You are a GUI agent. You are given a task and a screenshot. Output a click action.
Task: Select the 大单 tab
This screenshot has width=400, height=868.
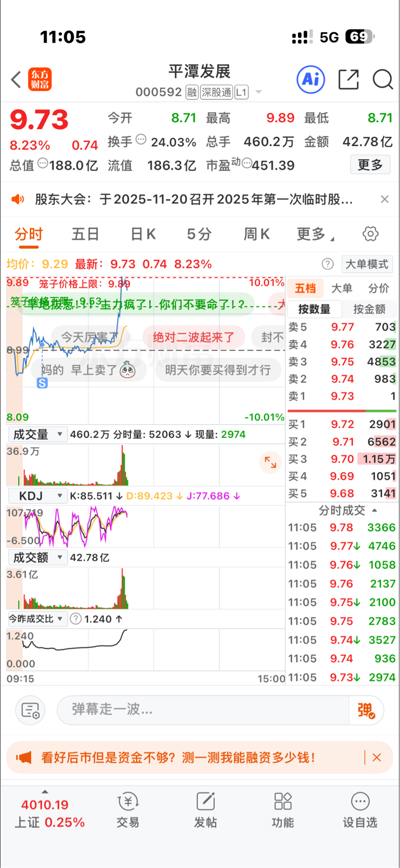pos(342,288)
